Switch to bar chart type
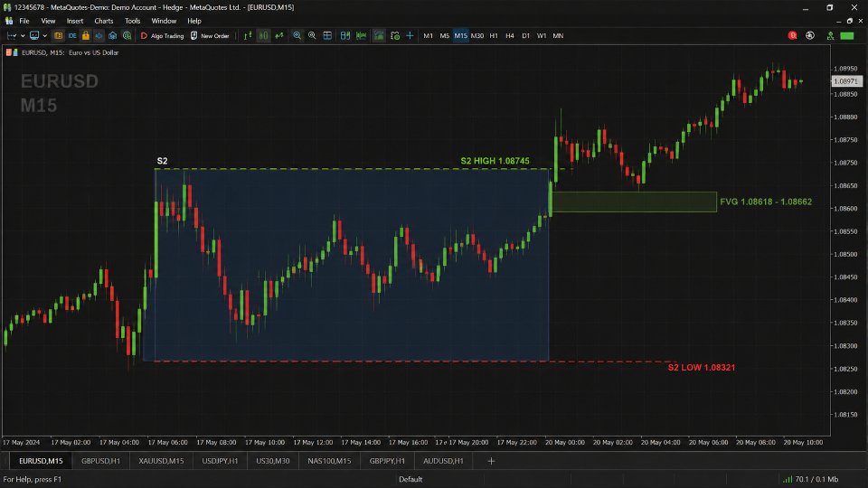Image resolution: width=868 pixels, height=488 pixels. [248, 35]
